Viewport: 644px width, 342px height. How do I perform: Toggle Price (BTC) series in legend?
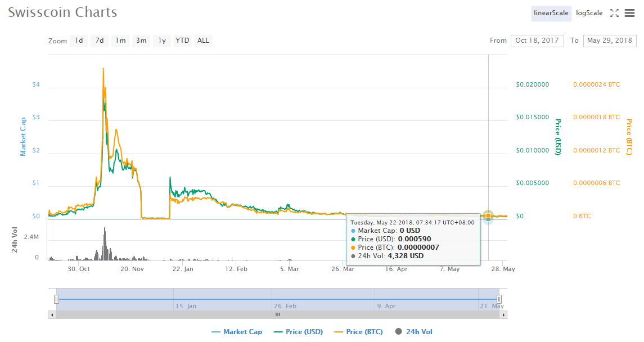358,332
